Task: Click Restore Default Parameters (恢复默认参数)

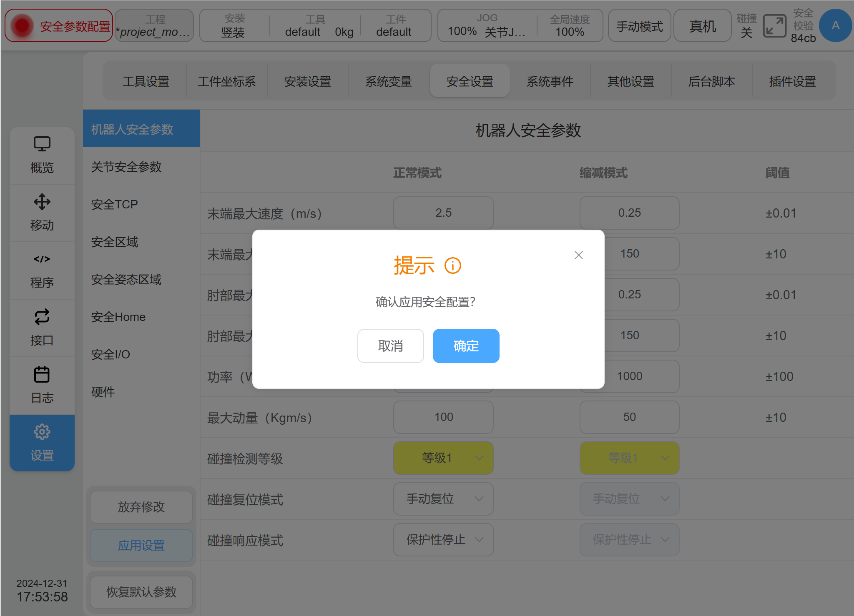Action: [x=141, y=592]
